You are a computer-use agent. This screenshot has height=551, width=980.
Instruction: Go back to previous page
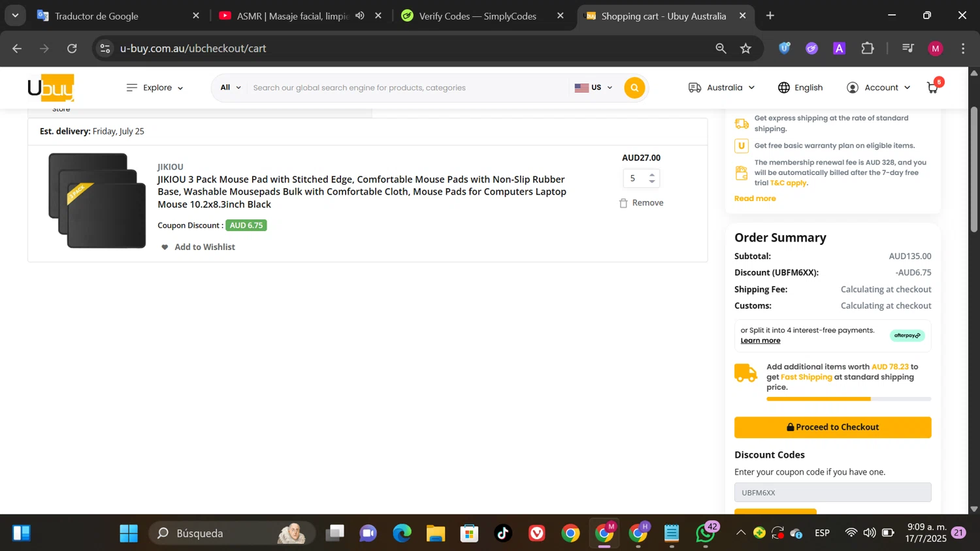pyautogui.click(x=18, y=48)
